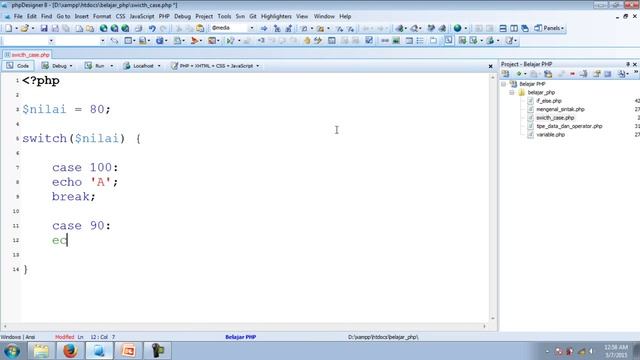
Task: Click the hand icon in second toolbar
Action: coord(307,40)
